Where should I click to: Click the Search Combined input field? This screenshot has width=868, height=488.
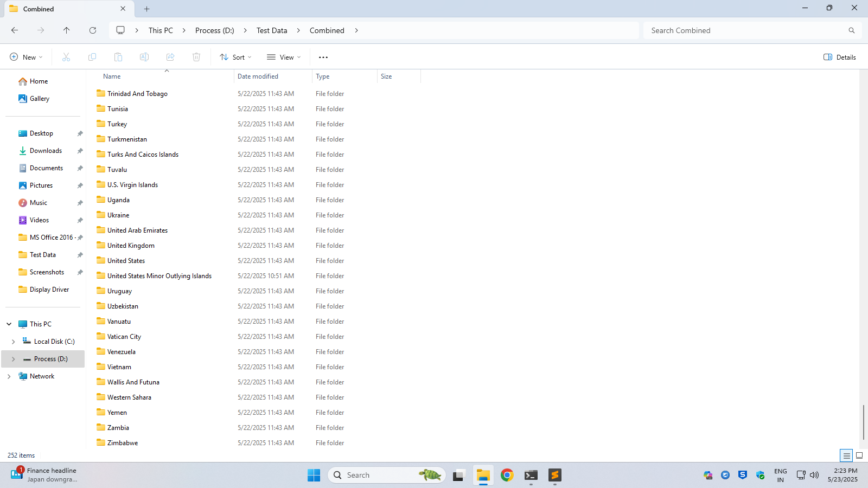(745, 30)
